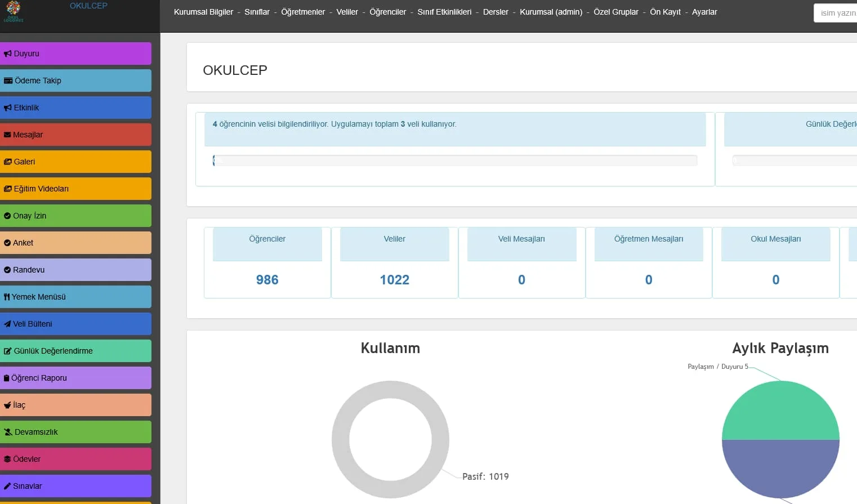Open the Özel Gruplar menu
The width and height of the screenshot is (857, 504).
tap(616, 12)
